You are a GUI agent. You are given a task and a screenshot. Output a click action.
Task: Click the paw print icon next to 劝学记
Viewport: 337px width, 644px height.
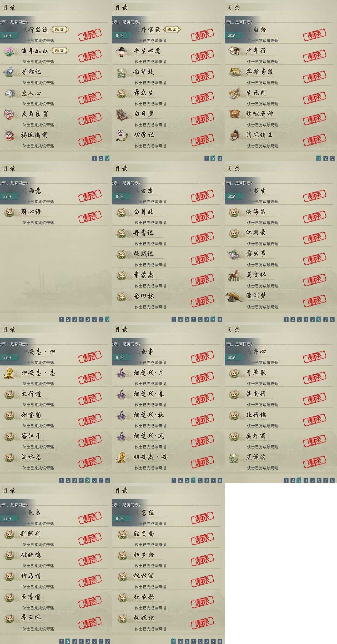click(122, 135)
